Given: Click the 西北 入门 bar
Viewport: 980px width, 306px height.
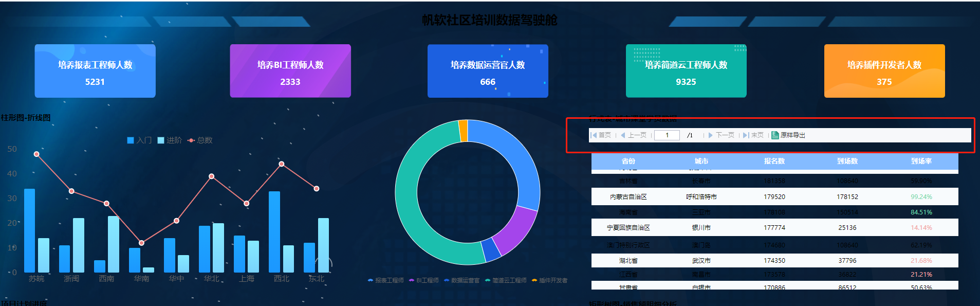Looking at the screenshot, I should pyautogui.click(x=274, y=232).
